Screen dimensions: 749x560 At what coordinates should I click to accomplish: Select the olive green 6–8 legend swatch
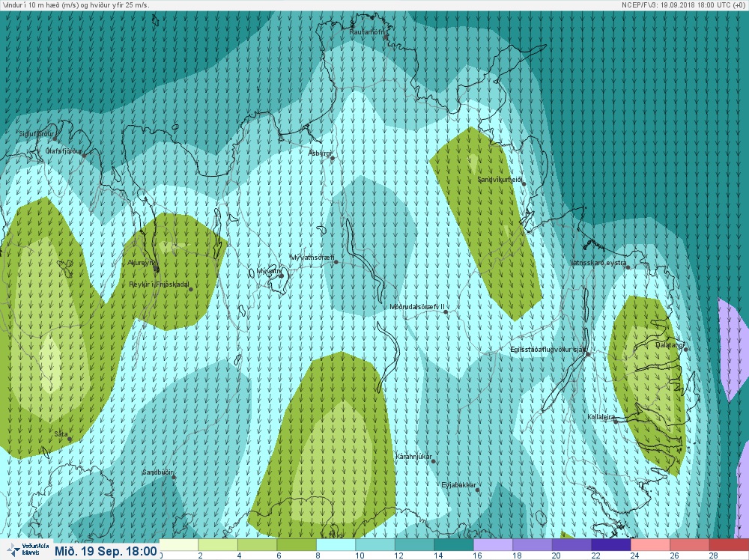(297, 545)
